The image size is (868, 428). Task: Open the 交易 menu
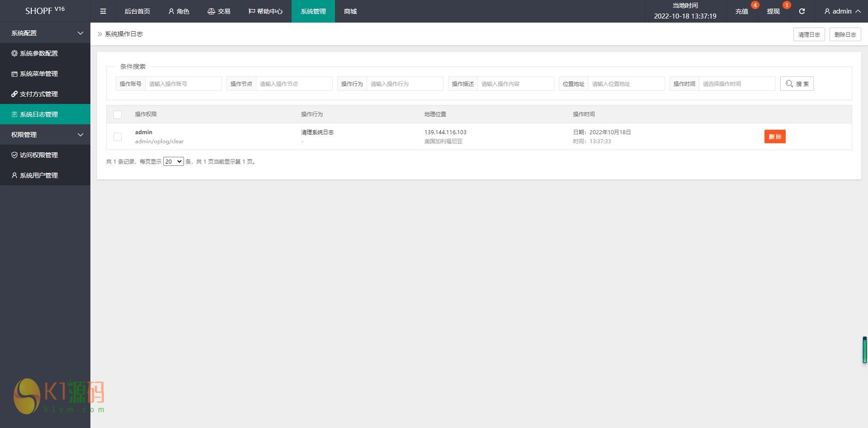219,11
